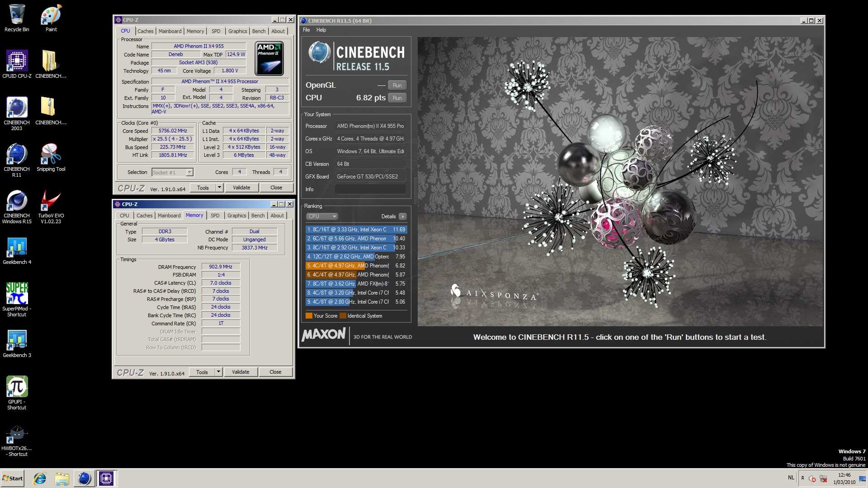Click the NL language indicator in tray
Screen dimensions: 868x488
[791, 478]
